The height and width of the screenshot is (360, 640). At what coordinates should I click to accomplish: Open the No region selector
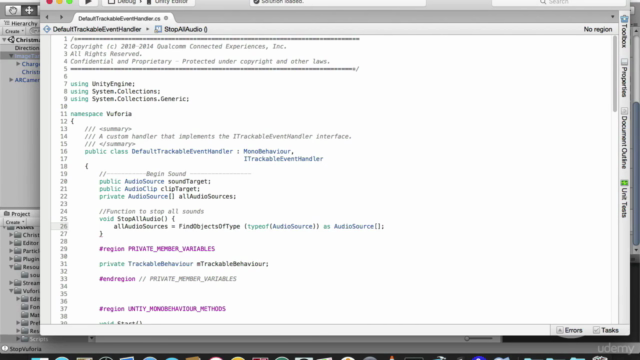(598, 29)
